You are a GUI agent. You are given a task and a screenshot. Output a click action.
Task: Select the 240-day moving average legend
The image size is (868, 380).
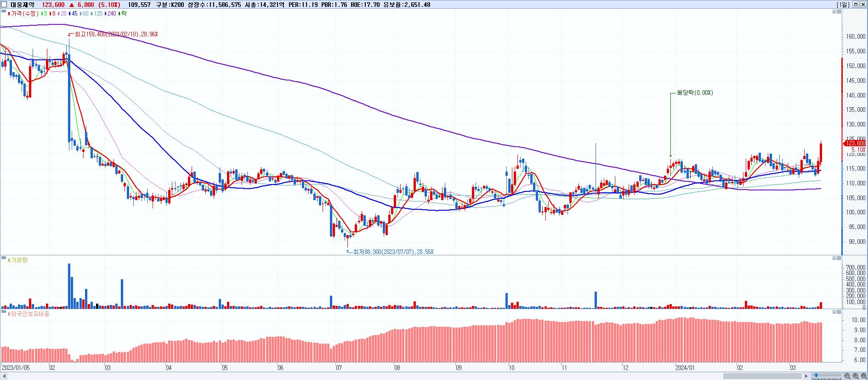(111, 14)
